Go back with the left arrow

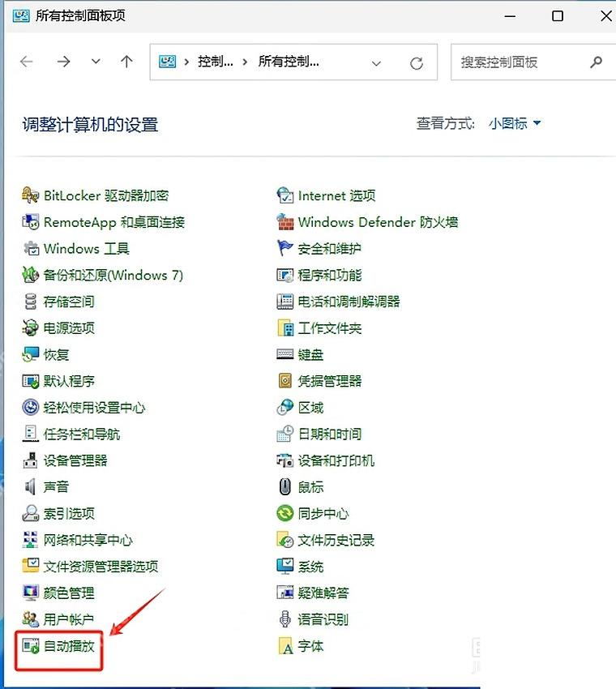27,62
